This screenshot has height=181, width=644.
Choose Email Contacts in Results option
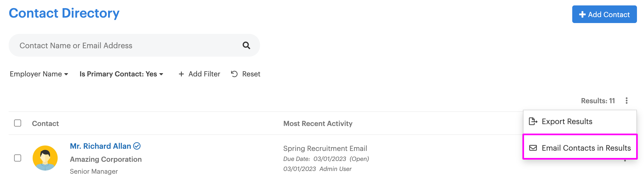point(580,148)
